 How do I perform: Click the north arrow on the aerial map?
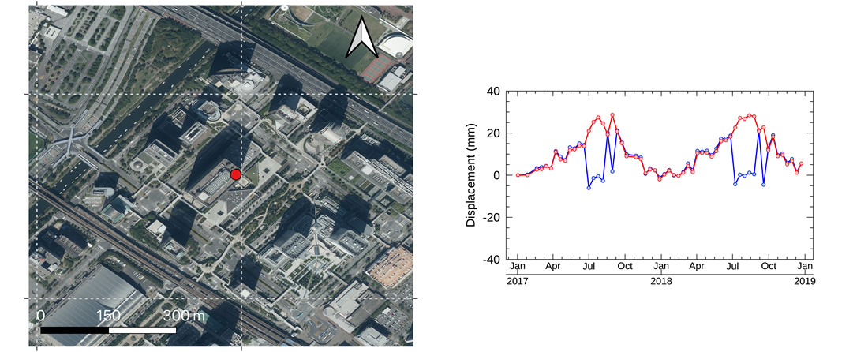(x=361, y=37)
